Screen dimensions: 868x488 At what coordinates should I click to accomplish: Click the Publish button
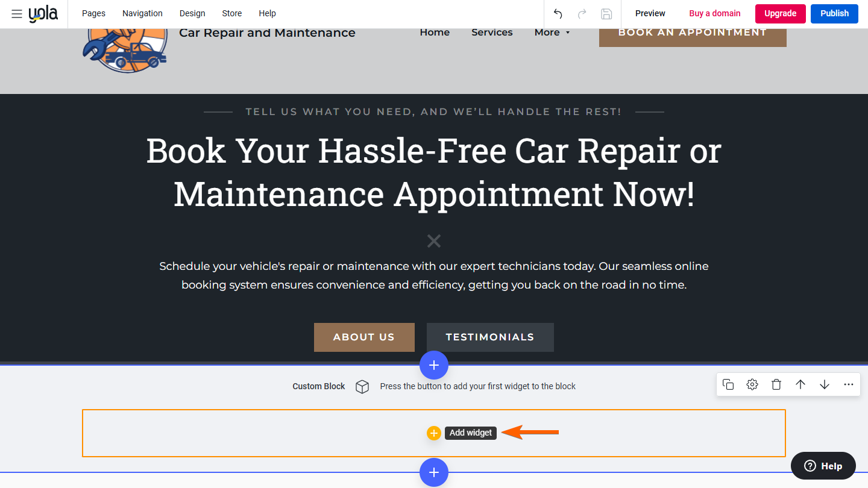tap(834, 13)
